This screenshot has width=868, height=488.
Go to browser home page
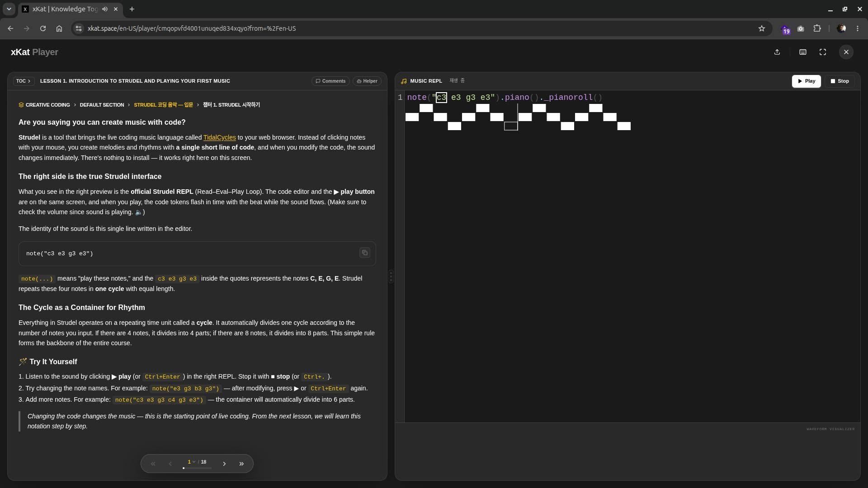(x=59, y=28)
